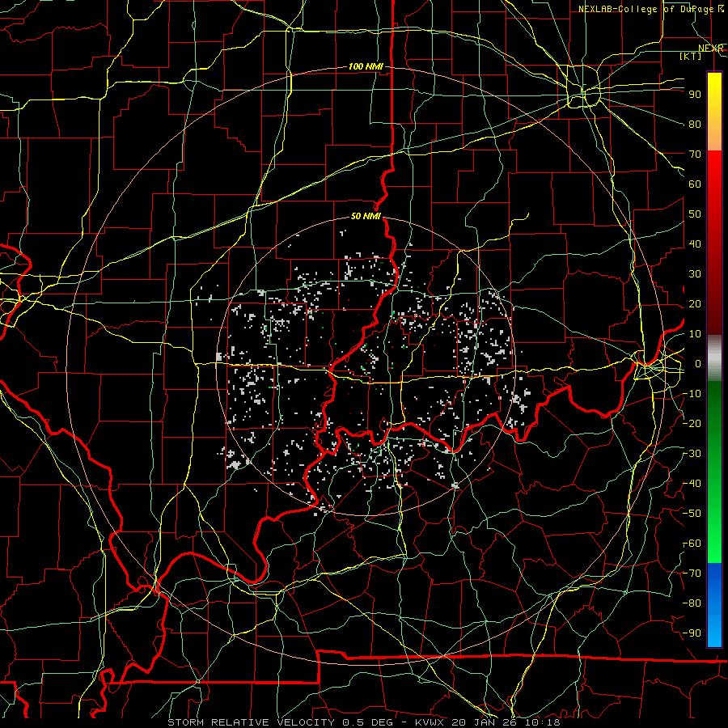Click the -50 value on the velocity scale
Viewport: 728px width, 728px height.
(x=692, y=514)
